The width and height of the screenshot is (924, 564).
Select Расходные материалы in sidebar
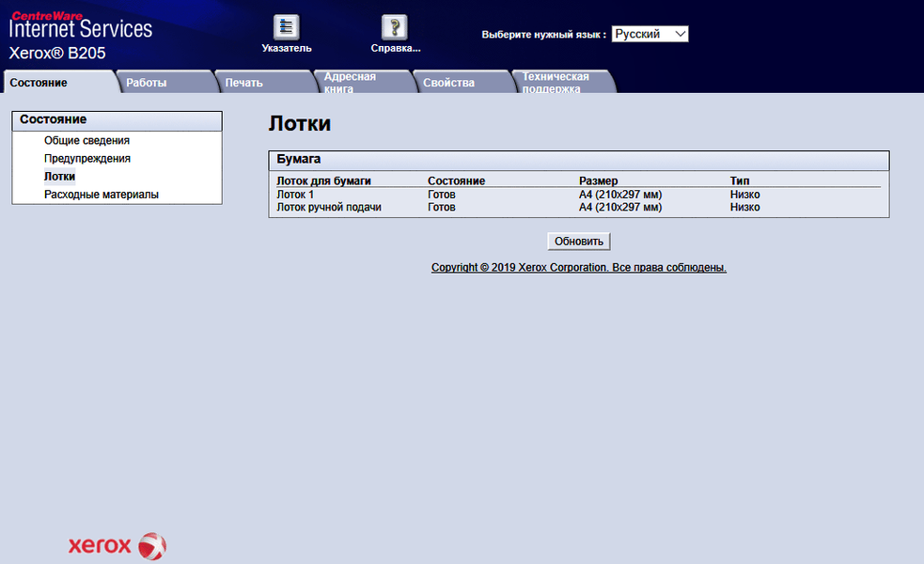pyautogui.click(x=102, y=195)
